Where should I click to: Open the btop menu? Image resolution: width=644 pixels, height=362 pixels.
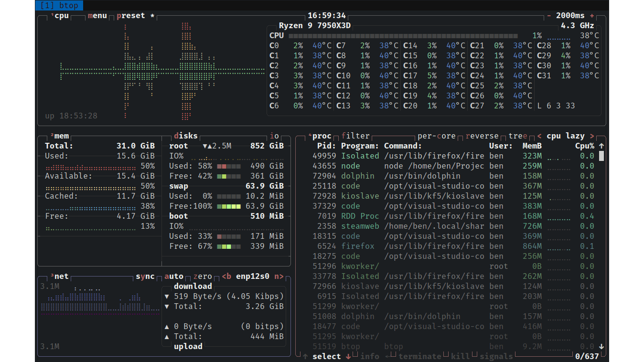tap(97, 16)
